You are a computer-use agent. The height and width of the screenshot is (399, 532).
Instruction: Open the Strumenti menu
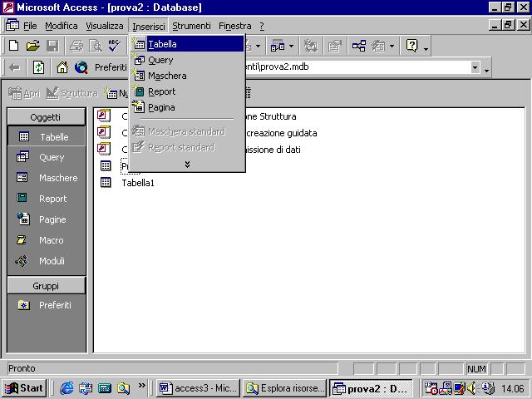pyautogui.click(x=191, y=26)
